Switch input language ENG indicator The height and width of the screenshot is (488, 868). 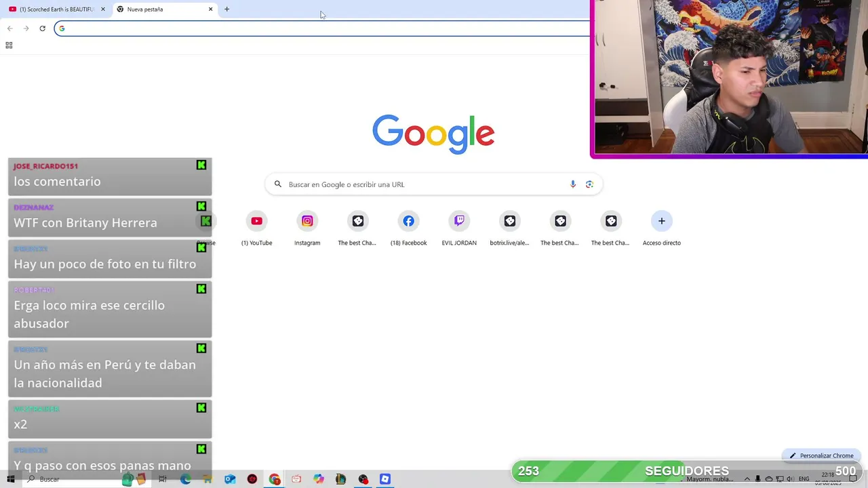(804, 479)
